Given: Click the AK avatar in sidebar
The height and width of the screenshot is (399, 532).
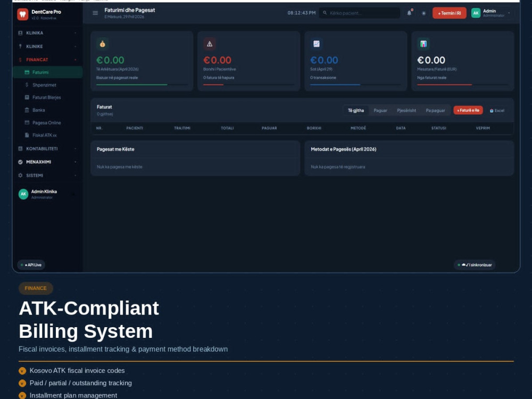Looking at the screenshot, I should tap(23, 194).
